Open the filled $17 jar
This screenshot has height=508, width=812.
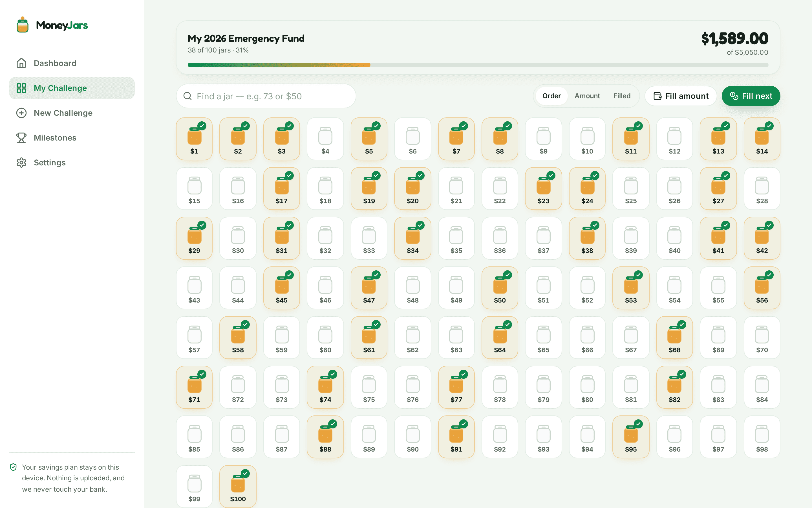pos(282,189)
